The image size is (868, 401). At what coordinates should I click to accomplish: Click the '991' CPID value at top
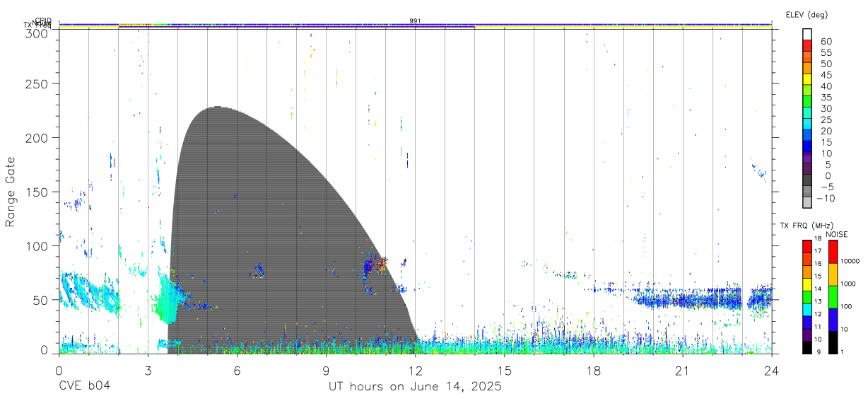click(x=416, y=21)
